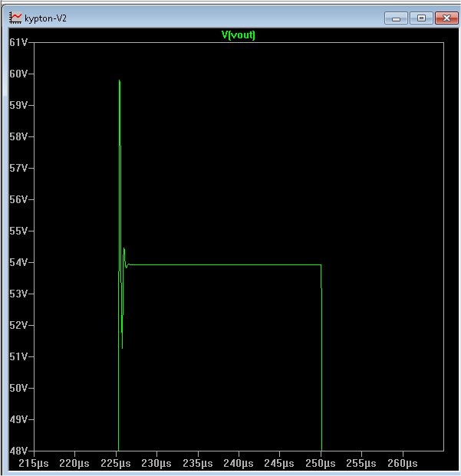Screen dimensions: 461x476
Task: Click the 215µs time axis label
Action: 34,464
